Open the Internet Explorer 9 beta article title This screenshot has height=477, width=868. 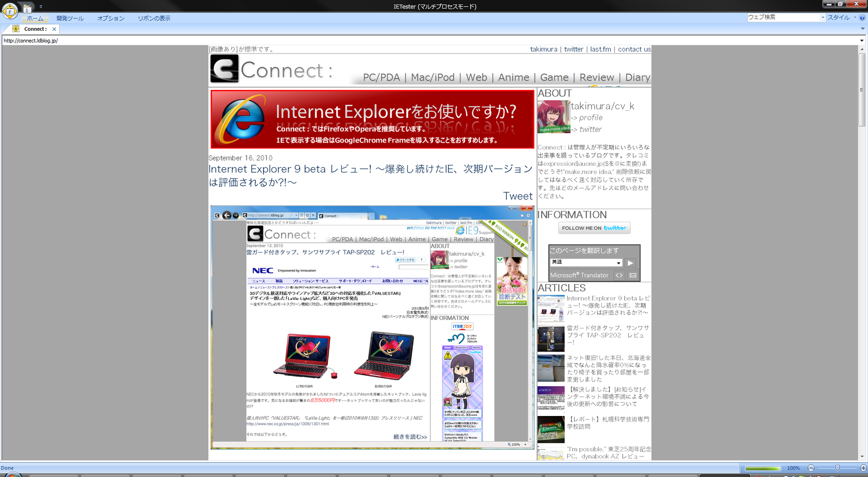coord(371,176)
